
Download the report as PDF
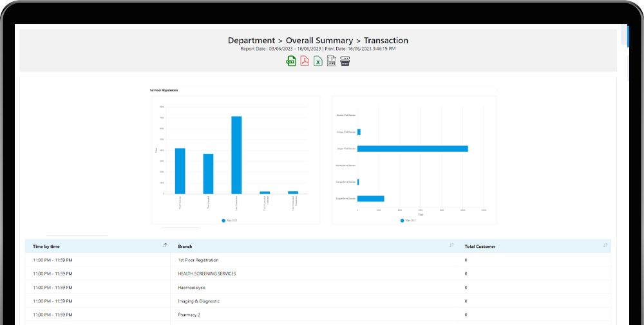click(305, 61)
